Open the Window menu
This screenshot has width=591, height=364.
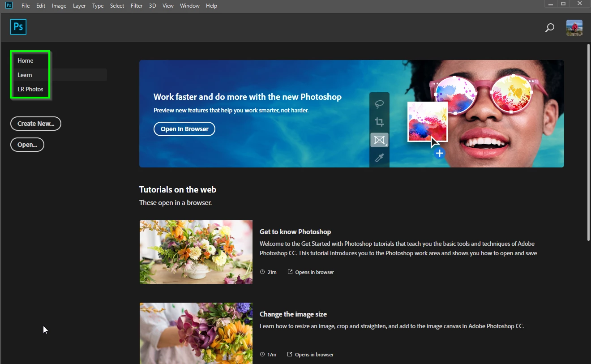click(x=190, y=6)
